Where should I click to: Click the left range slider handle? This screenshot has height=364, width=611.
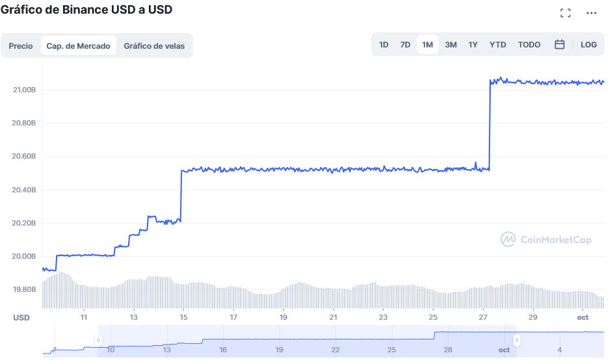[98, 340]
